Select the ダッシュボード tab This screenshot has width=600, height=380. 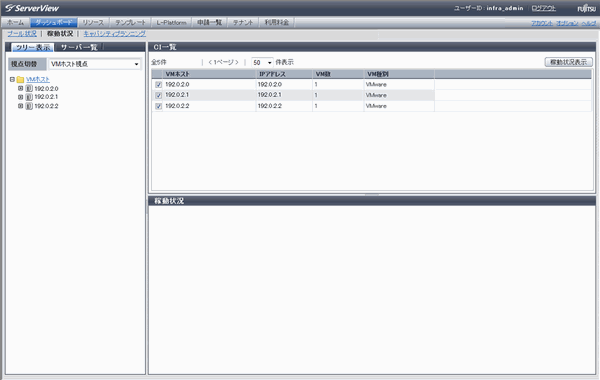tap(54, 23)
